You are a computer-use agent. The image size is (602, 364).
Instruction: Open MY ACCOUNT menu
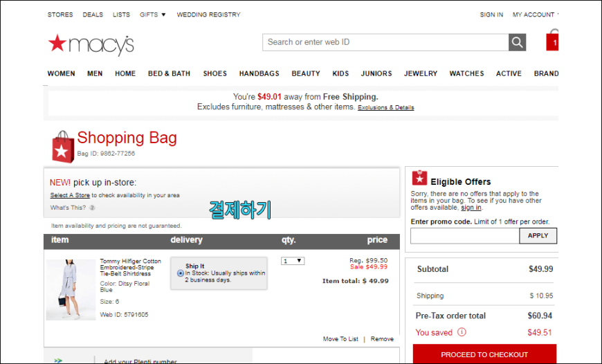coord(535,15)
